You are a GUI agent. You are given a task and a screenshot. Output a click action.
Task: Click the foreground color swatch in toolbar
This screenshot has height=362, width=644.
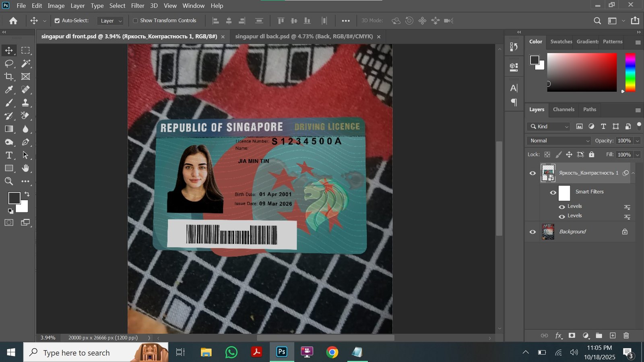point(14,198)
